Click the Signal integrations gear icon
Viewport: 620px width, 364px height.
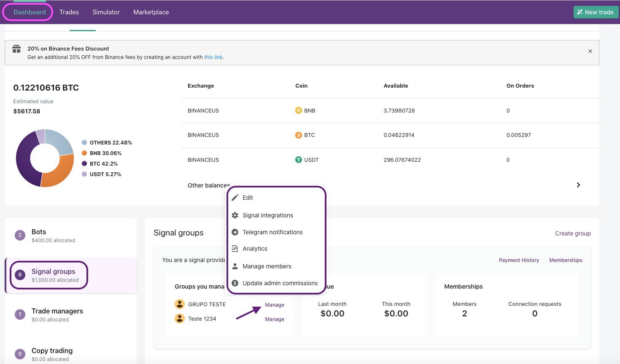click(235, 215)
